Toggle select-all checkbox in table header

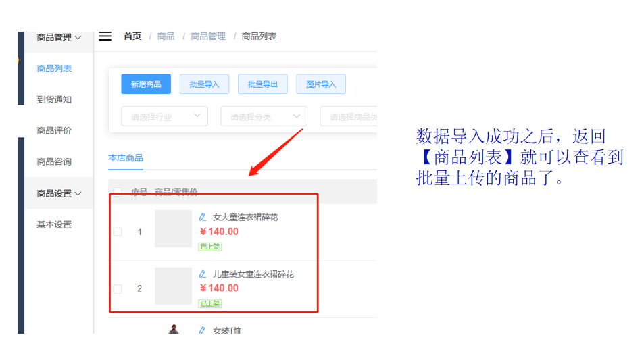[118, 191]
